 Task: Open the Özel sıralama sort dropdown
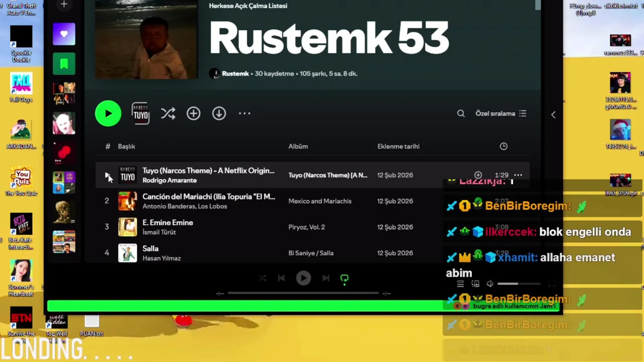(x=501, y=114)
